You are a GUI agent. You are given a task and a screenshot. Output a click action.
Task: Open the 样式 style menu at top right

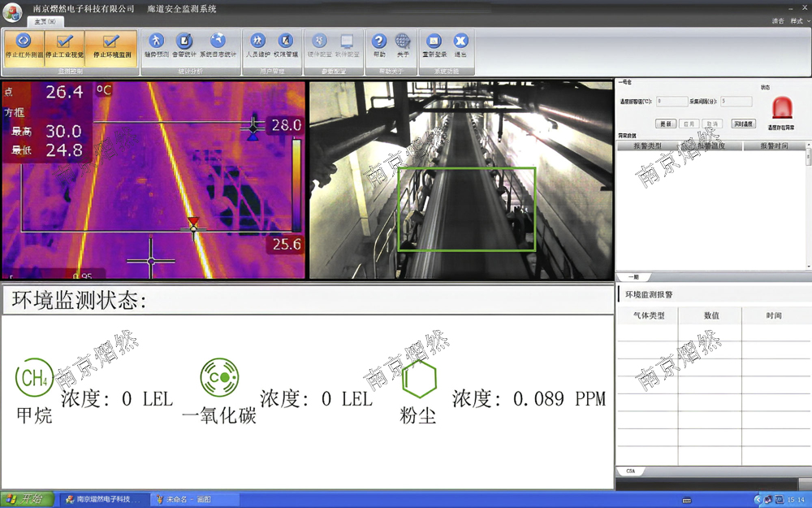[x=797, y=21]
